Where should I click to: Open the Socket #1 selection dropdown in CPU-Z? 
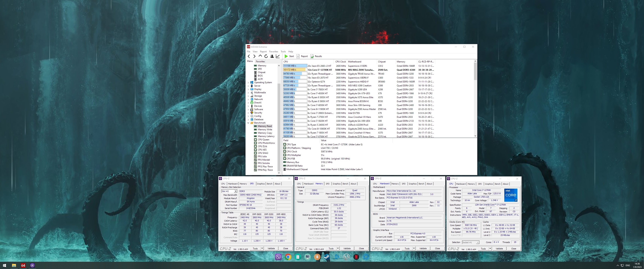click(478, 242)
